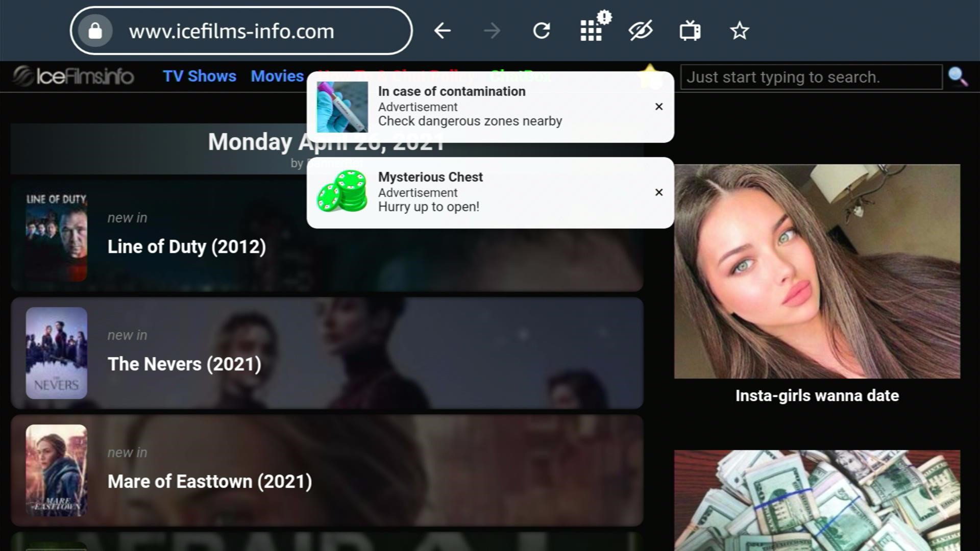Image resolution: width=980 pixels, height=551 pixels.
Task: Toggle the private browsing eye icon
Action: click(x=641, y=31)
